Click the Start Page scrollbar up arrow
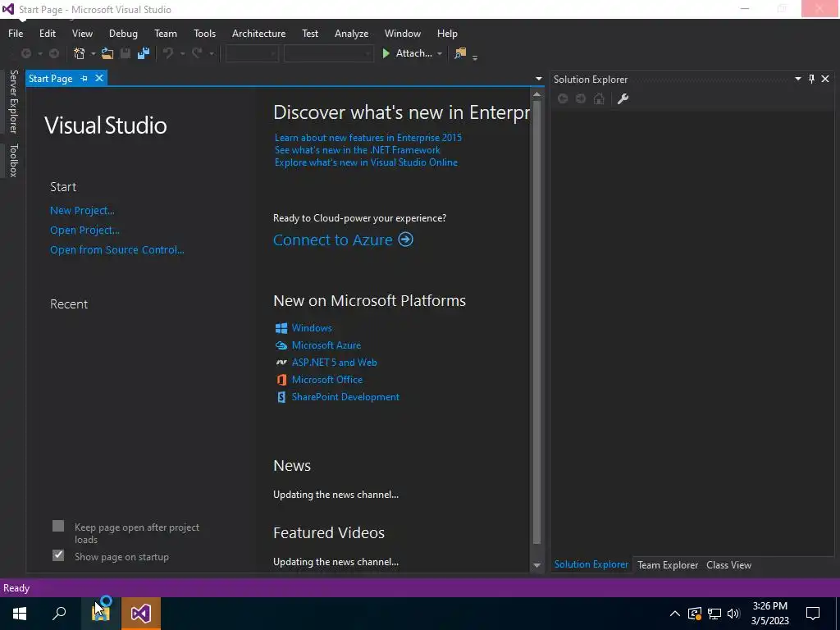 coord(536,94)
